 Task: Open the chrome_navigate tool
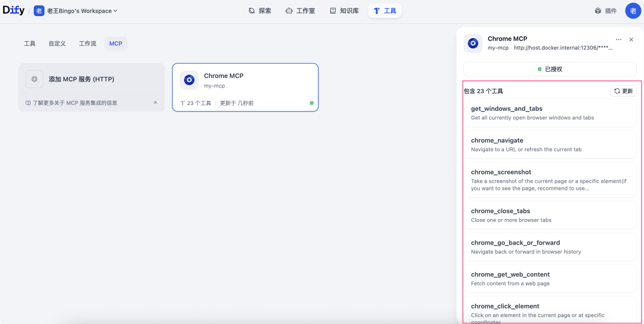(x=550, y=145)
